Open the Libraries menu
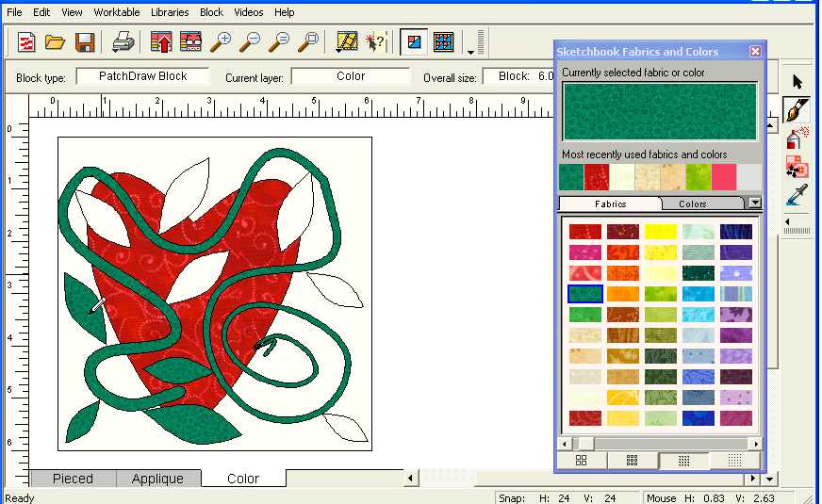The width and height of the screenshot is (822, 504). coord(168,12)
